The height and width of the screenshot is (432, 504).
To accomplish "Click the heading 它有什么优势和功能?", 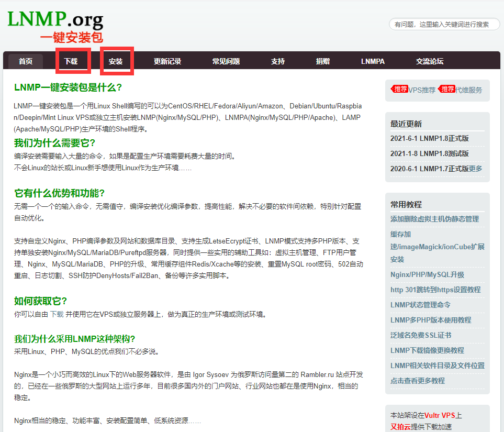I will (x=59, y=193).
